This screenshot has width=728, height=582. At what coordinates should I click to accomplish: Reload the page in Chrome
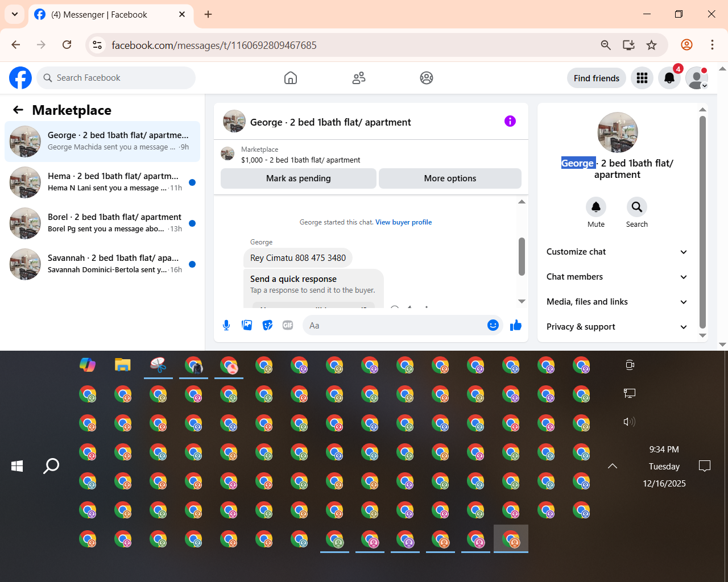pos(67,45)
